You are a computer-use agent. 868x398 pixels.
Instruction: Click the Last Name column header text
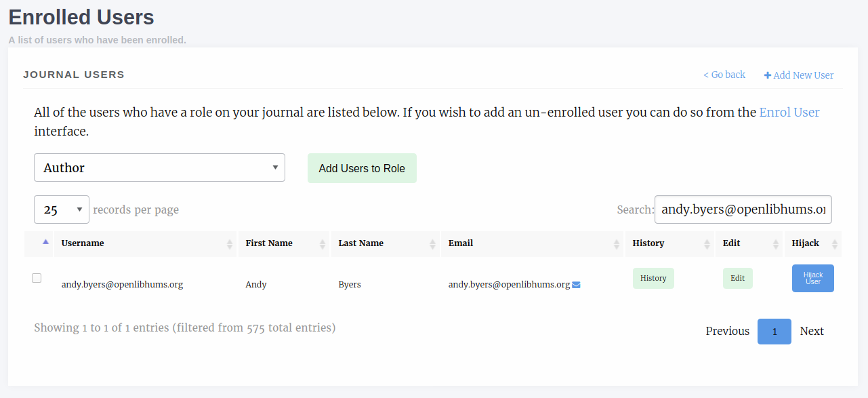(x=361, y=243)
